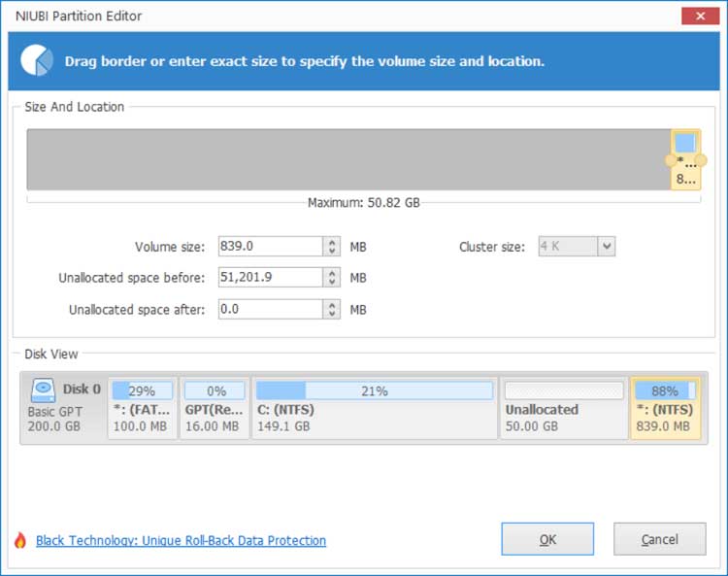Open the Black Technology Roll-Back Data Protection link

point(182,540)
